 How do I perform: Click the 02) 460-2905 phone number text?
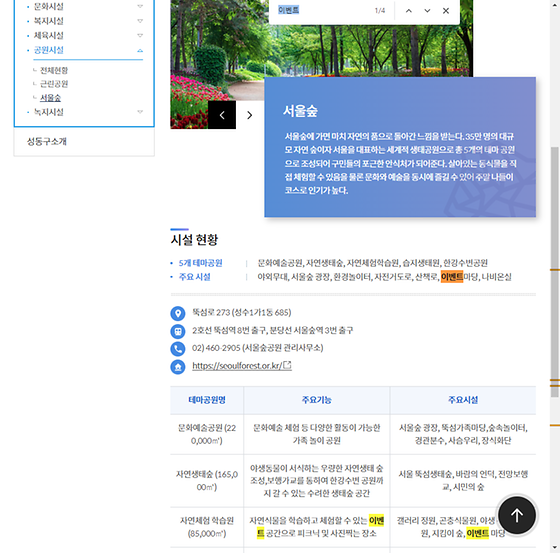[257, 348]
